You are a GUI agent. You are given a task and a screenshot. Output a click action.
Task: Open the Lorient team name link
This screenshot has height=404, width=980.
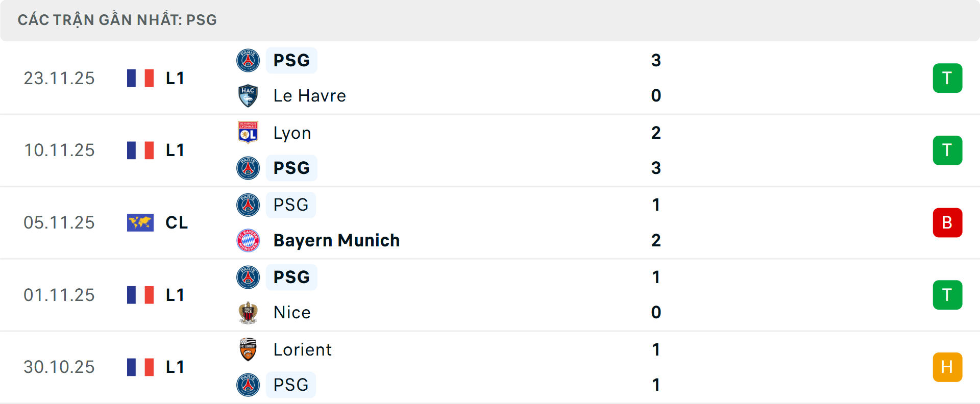(x=302, y=349)
